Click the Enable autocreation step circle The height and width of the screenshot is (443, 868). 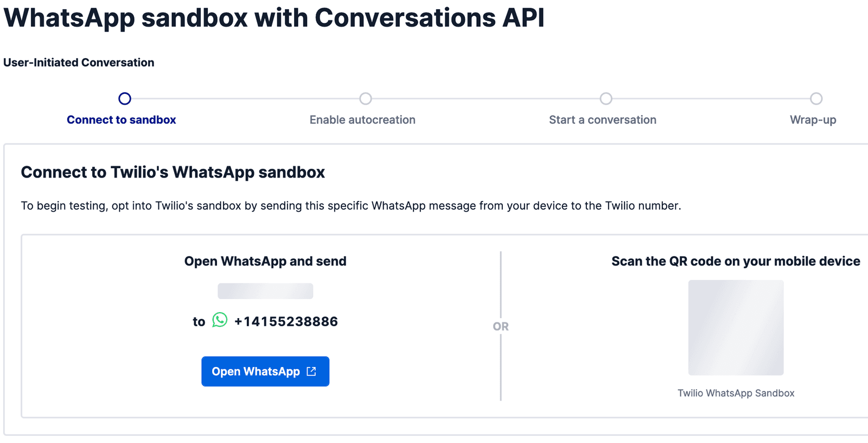click(x=365, y=99)
